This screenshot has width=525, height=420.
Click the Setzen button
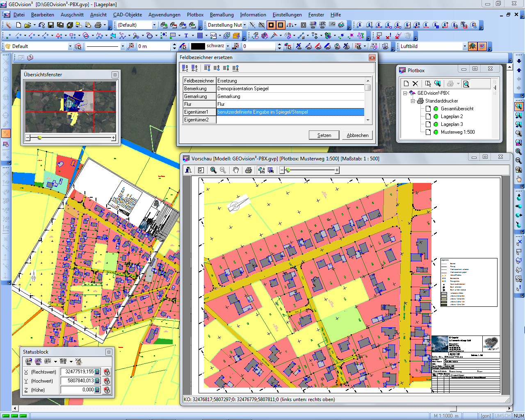(x=324, y=135)
